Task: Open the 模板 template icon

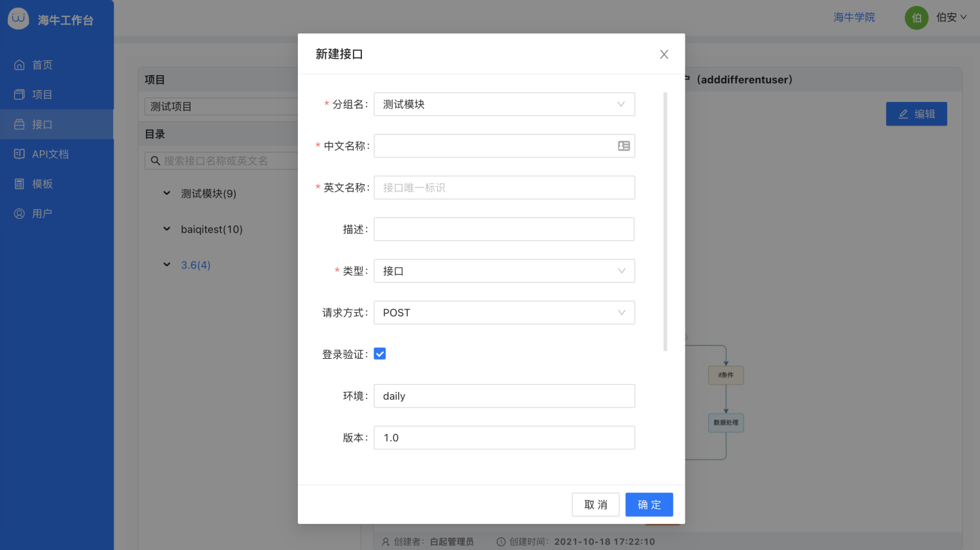Action: (20, 184)
